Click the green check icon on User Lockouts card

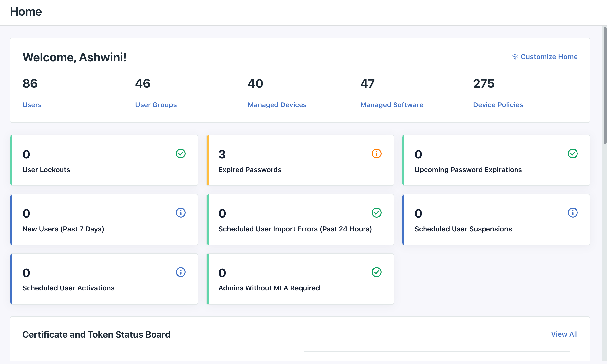tap(181, 154)
